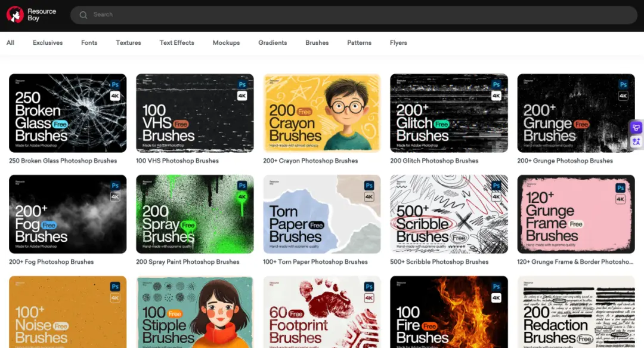This screenshot has width=644, height=348.
Task: Open the Exclusives category
Action: [48, 42]
